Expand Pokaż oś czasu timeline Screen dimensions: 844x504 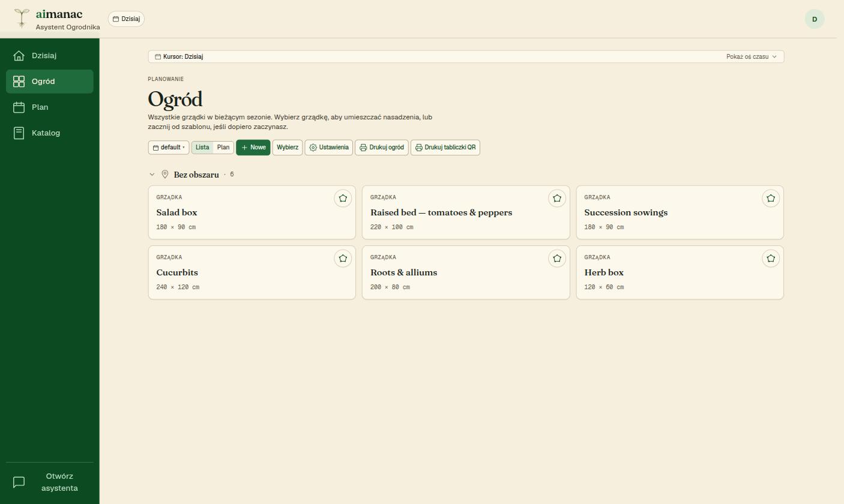[751, 57]
